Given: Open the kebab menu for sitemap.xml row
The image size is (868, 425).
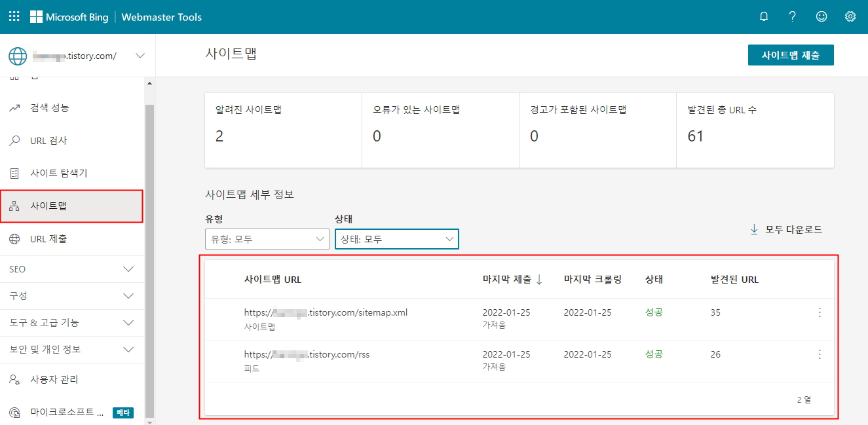Looking at the screenshot, I should (x=820, y=312).
